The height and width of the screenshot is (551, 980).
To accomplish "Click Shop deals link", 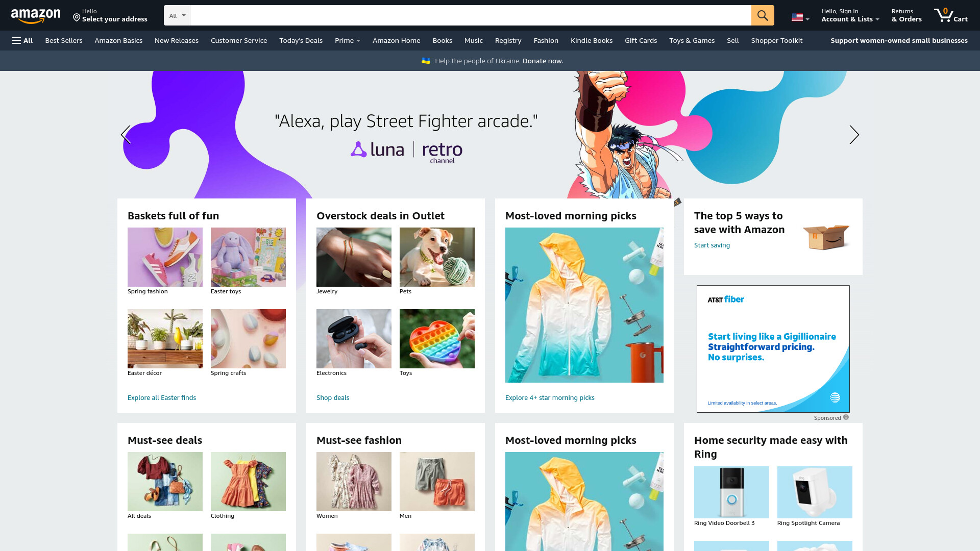I will click(333, 397).
